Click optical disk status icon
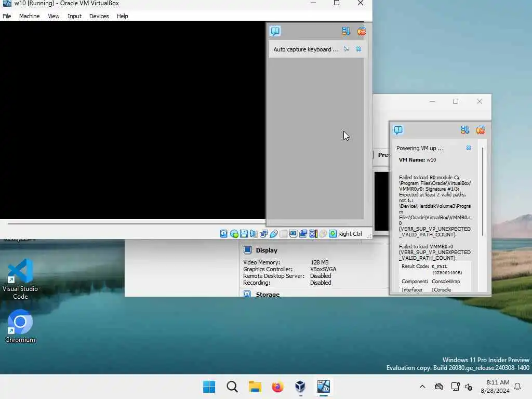Screen dimensions: 532x399 pos(234,234)
